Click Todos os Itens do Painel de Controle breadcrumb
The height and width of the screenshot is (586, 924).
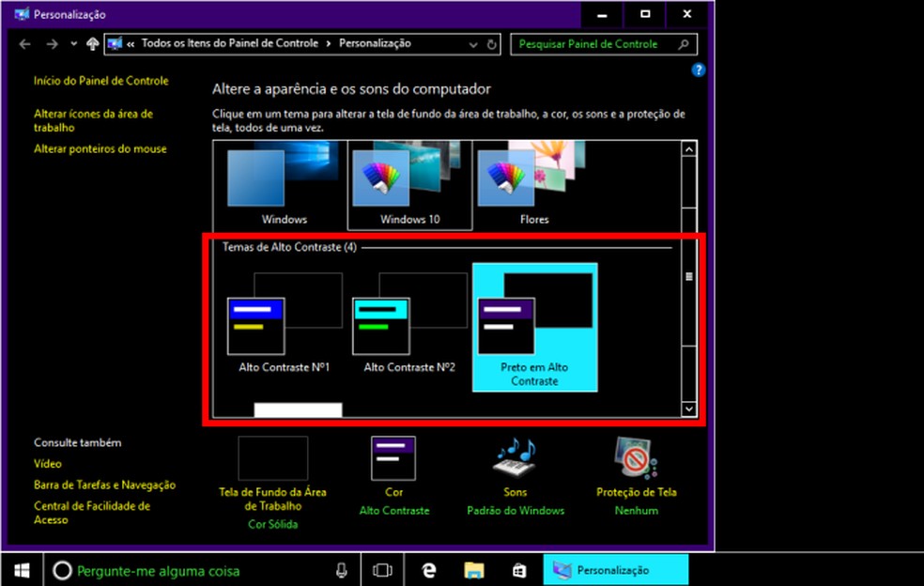coord(230,43)
